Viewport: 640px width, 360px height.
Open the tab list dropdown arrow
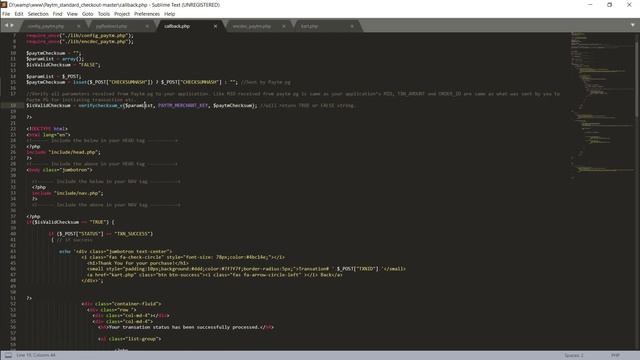[x=633, y=25]
